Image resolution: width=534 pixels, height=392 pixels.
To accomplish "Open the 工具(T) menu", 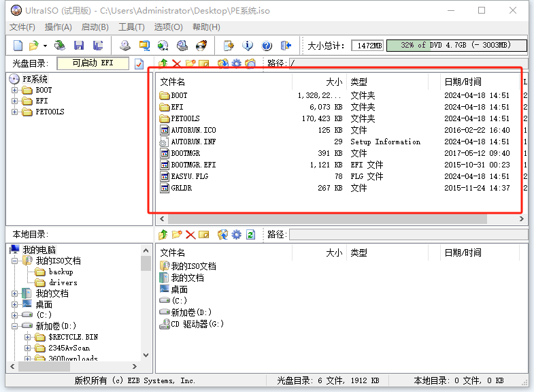I will (x=131, y=27).
